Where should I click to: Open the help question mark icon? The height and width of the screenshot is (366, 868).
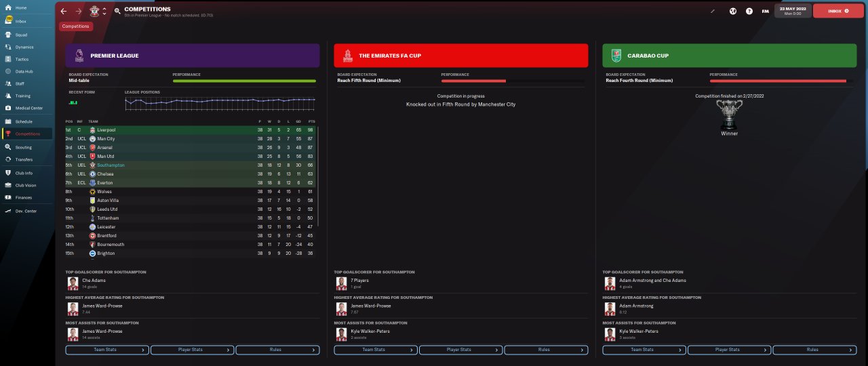pyautogui.click(x=749, y=11)
